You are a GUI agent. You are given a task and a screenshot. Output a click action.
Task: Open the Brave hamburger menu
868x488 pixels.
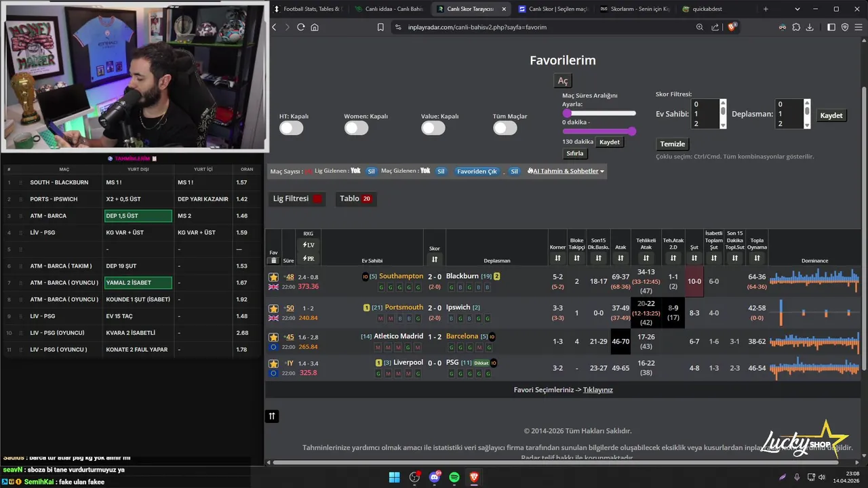pyautogui.click(x=858, y=27)
